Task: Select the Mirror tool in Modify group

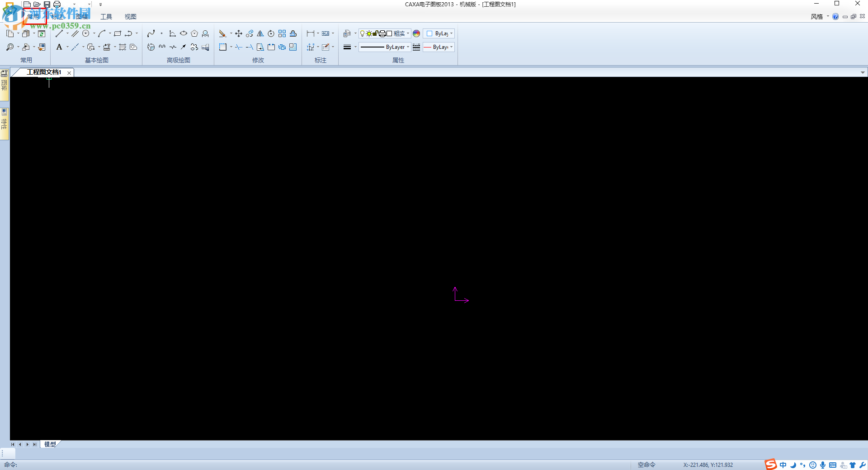Action: [x=260, y=33]
